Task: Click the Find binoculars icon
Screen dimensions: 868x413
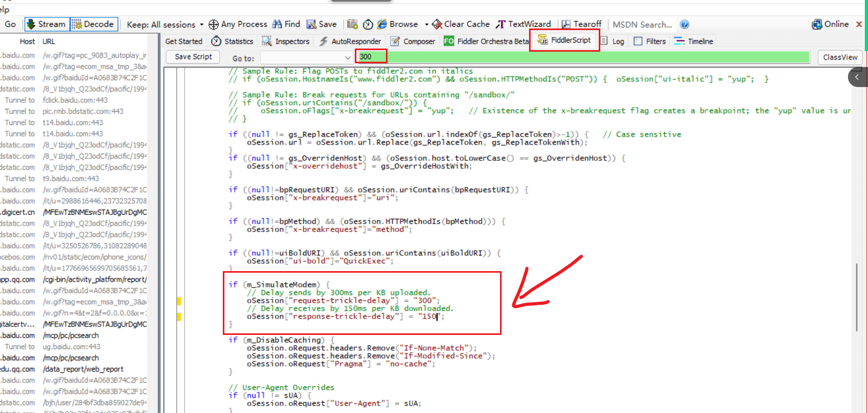Action: pos(277,24)
